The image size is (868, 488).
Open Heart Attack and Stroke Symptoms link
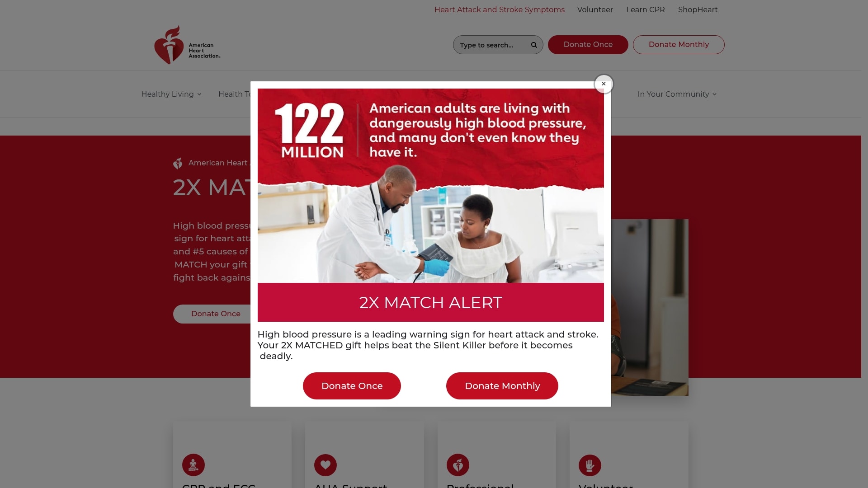coord(500,9)
